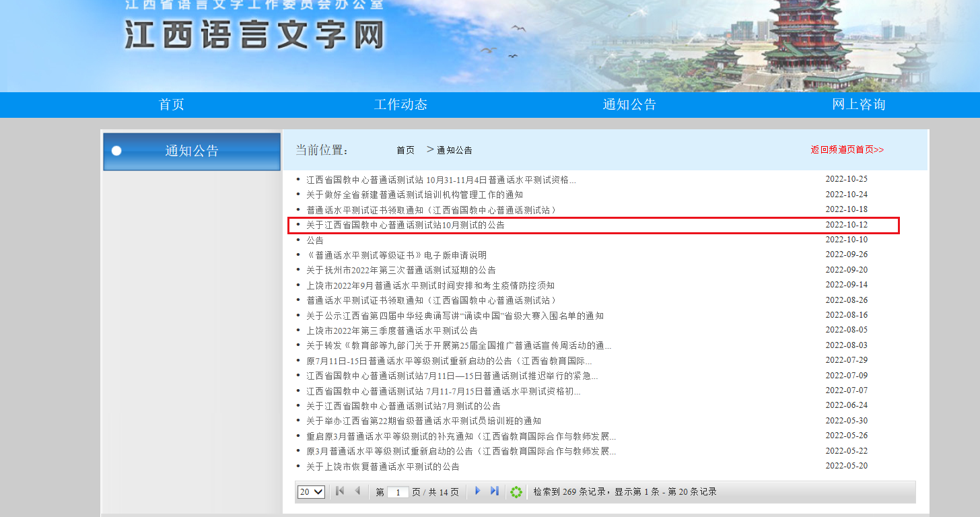Click the previous page arrow
The height and width of the screenshot is (517, 980).
357,491
